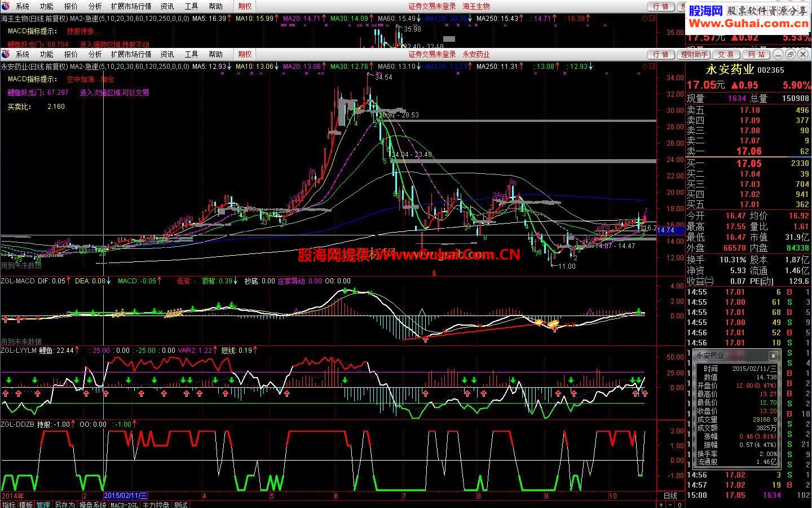Click the diamond icon above the 海王生物 price axis

click(x=646, y=18)
